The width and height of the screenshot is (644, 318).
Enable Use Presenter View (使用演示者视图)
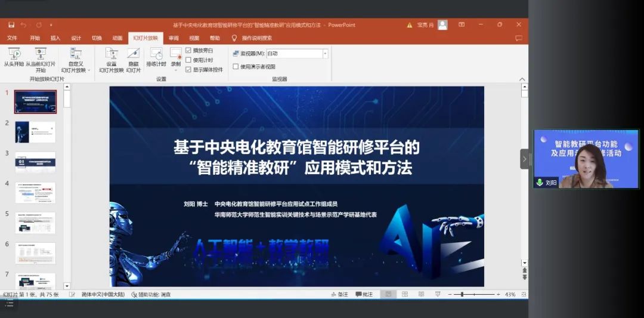pos(236,67)
